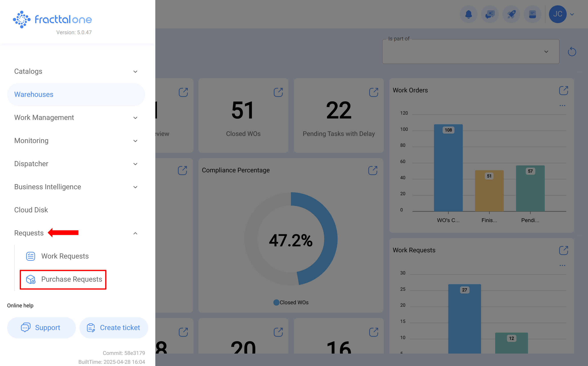Viewport: 588px width, 366px height.
Task: Open Pending Tasks with Delay card link icon
Action: coord(373,92)
